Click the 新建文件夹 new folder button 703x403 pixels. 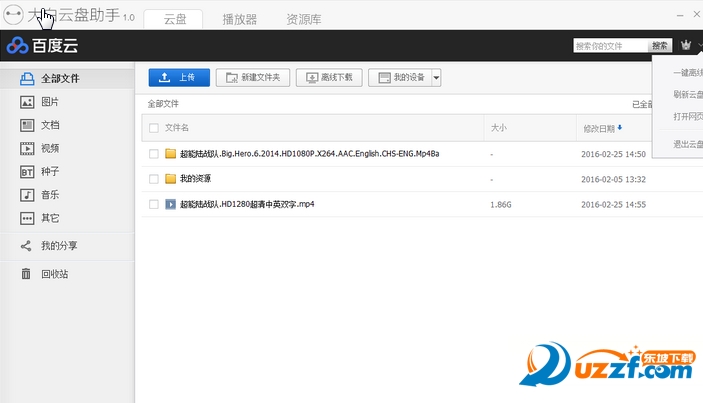(x=253, y=78)
